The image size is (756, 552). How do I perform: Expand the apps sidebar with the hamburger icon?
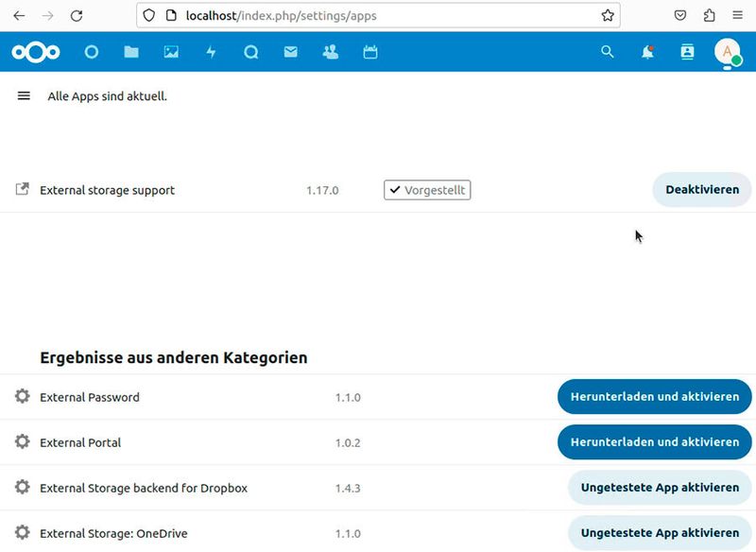click(x=23, y=95)
